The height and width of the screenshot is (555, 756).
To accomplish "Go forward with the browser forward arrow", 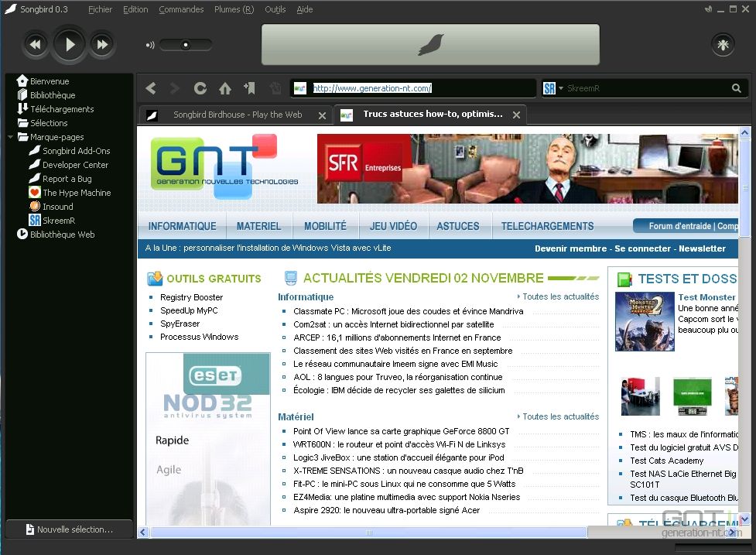I will tap(175, 88).
